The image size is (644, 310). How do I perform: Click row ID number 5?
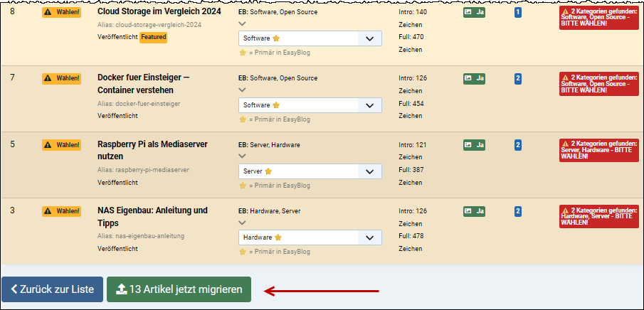12,144
